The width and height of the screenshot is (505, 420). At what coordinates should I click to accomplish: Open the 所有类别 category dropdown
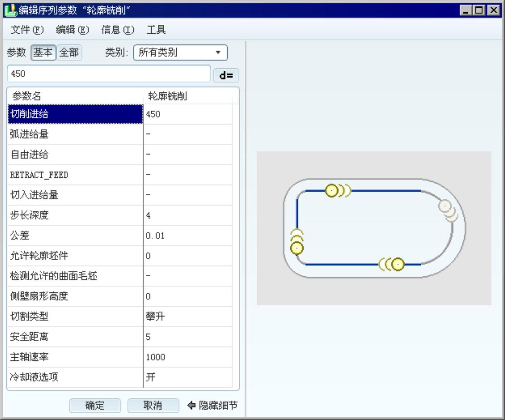[x=180, y=53]
